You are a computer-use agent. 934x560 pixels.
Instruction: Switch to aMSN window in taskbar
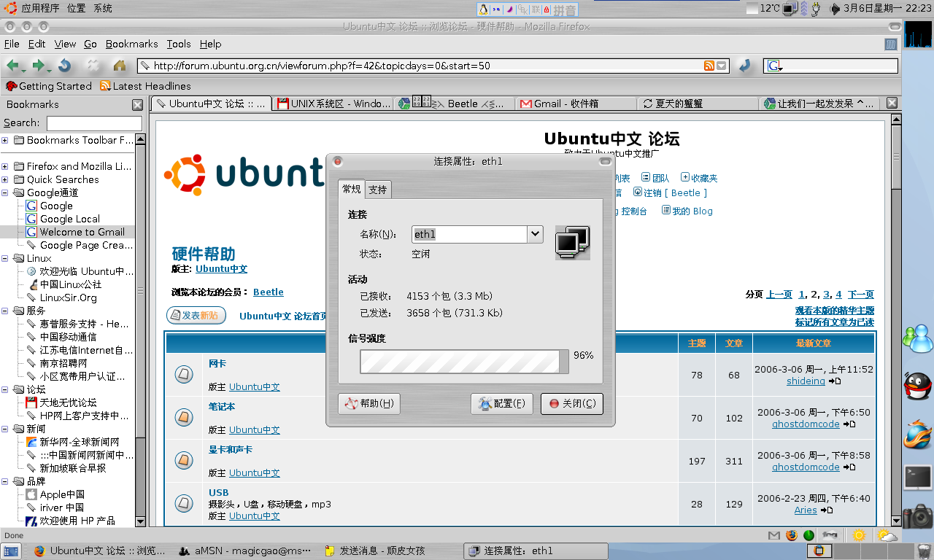(x=247, y=551)
